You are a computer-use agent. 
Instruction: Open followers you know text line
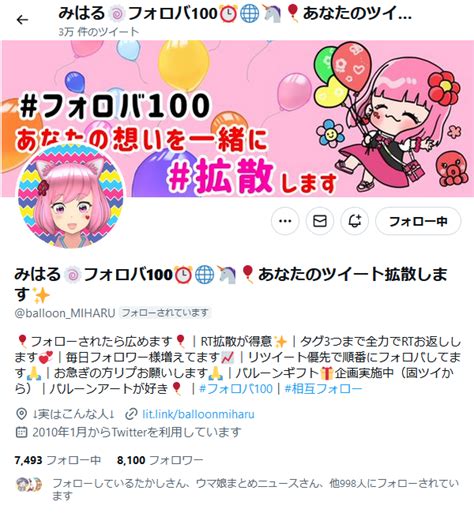pos(255,490)
